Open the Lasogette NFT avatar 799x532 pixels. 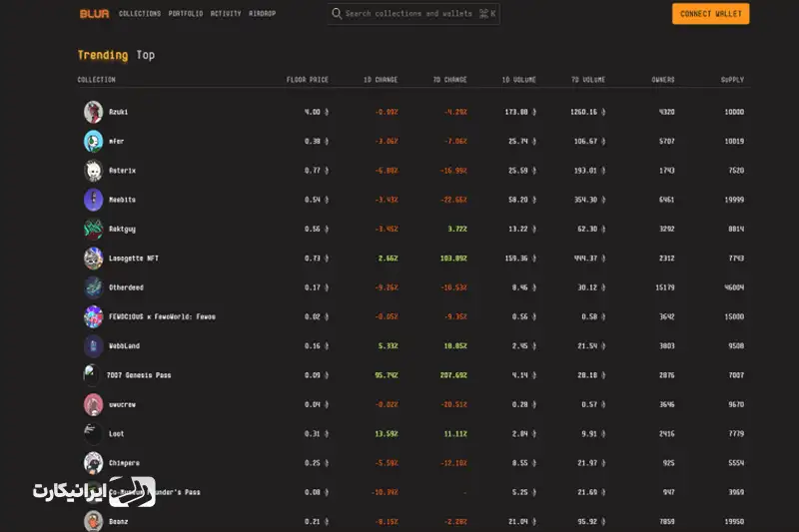click(93, 259)
